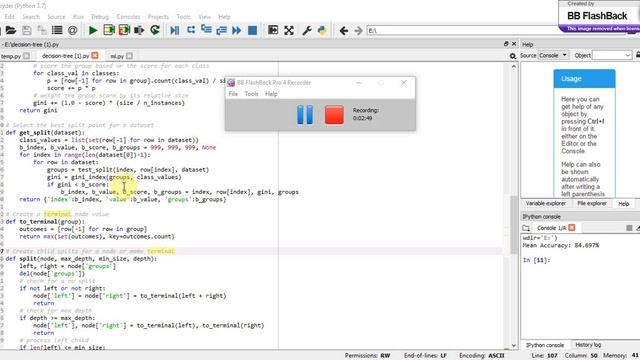The height and width of the screenshot is (360, 640).
Task: Switch to temp.py editor tab
Action: [x=11, y=56]
